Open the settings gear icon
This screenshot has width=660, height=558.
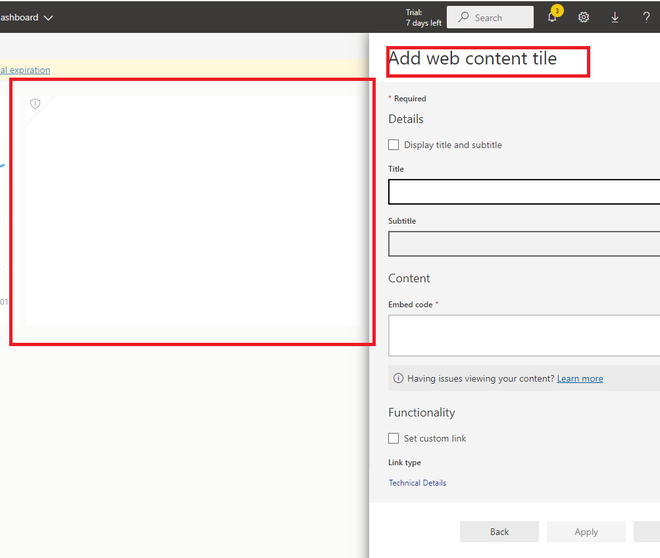583,17
